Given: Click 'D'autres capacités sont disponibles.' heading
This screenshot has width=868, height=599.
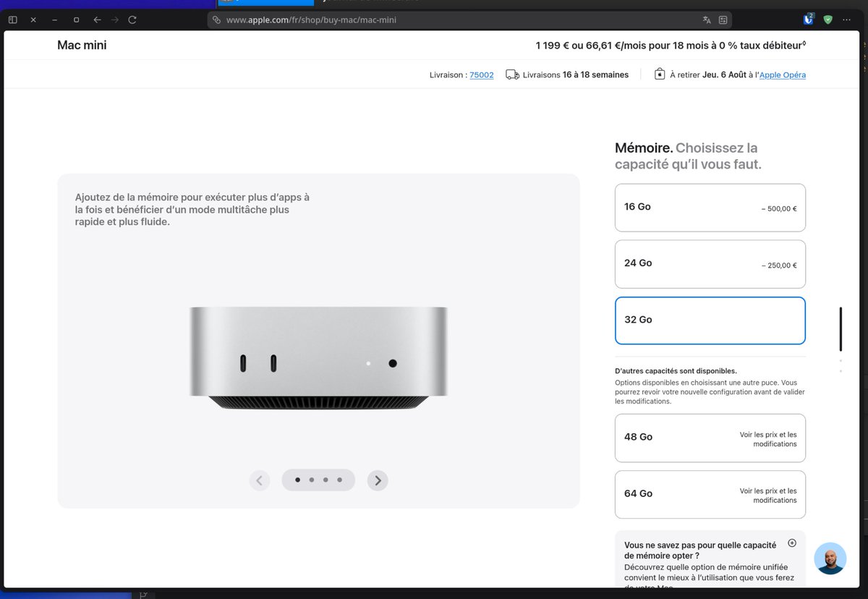Looking at the screenshot, I should [x=676, y=370].
